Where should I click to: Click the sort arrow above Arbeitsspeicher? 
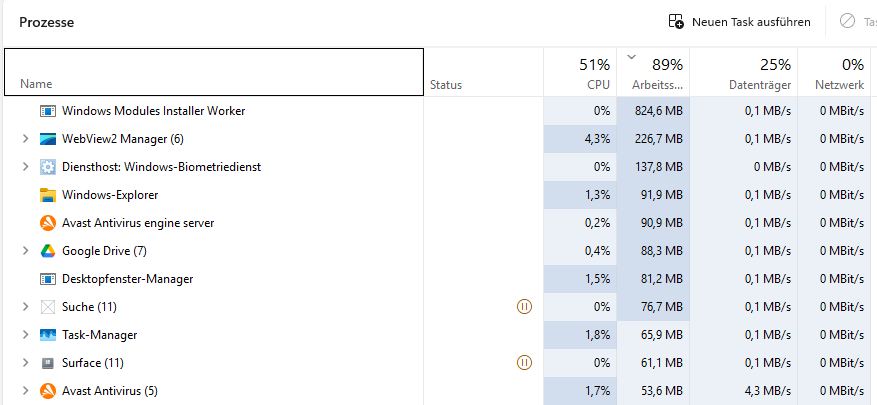click(x=631, y=57)
